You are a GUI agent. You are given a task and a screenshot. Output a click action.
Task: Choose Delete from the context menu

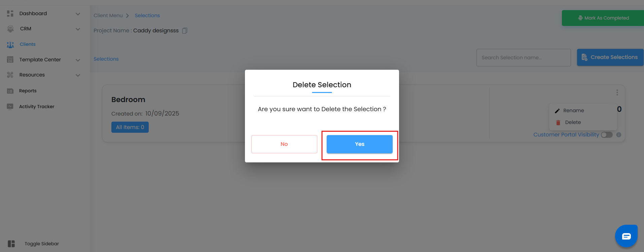573,122
